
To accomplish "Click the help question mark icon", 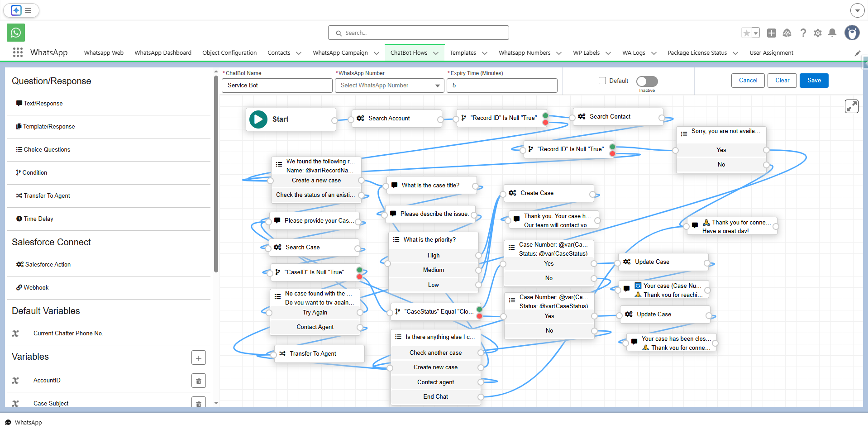I will tap(803, 33).
